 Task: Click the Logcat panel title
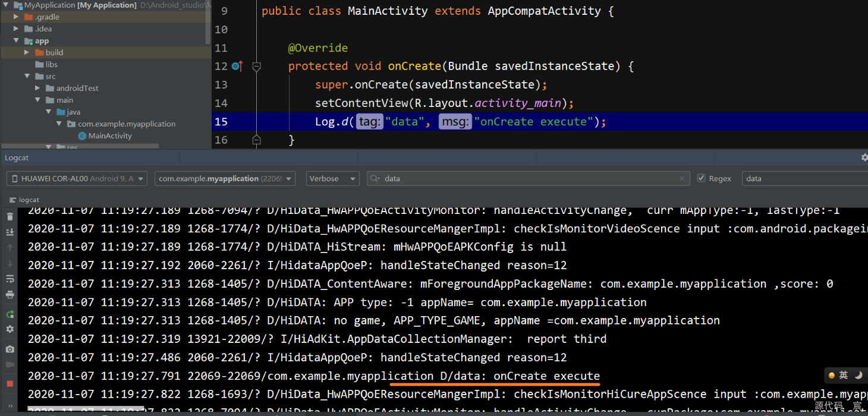point(17,157)
